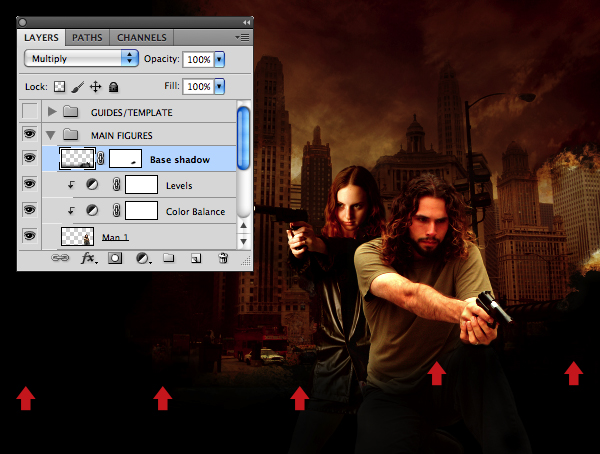
Task: Click the link layers icon
Action: [60, 258]
